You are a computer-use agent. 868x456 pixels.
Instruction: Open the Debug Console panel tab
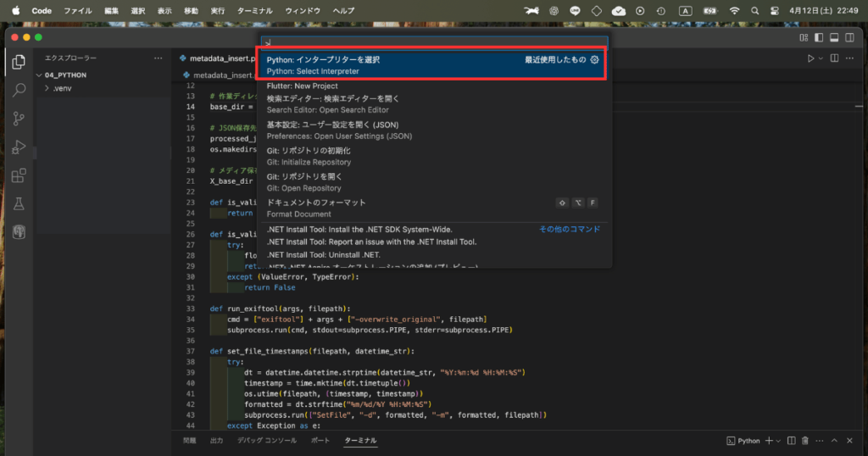tap(267, 441)
